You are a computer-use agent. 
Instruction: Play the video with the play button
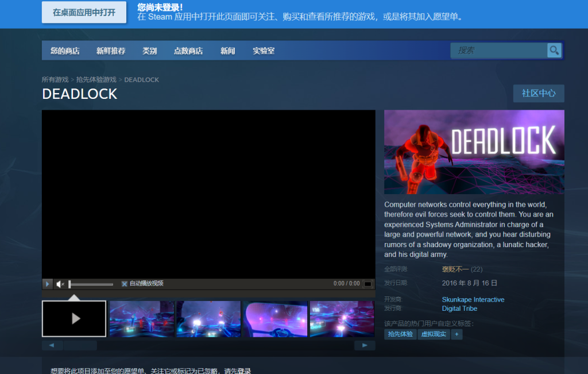click(x=47, y=284)
